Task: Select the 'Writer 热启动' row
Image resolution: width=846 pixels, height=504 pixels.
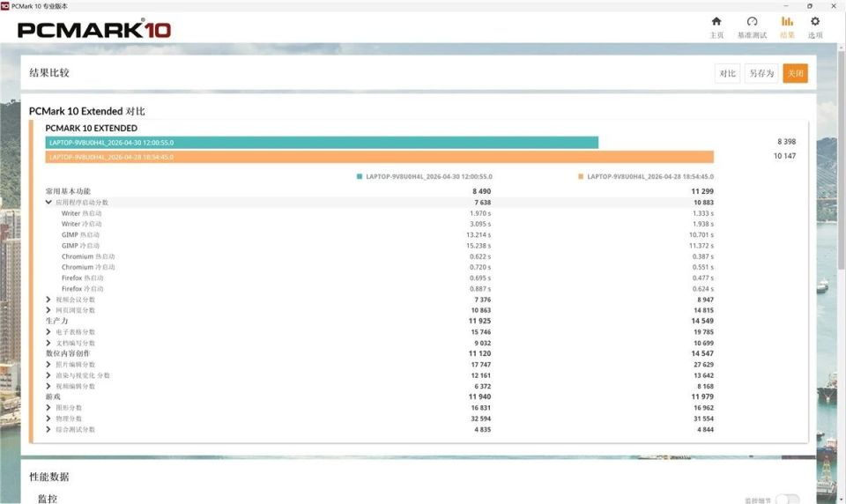Action: (x=379, y=213)
